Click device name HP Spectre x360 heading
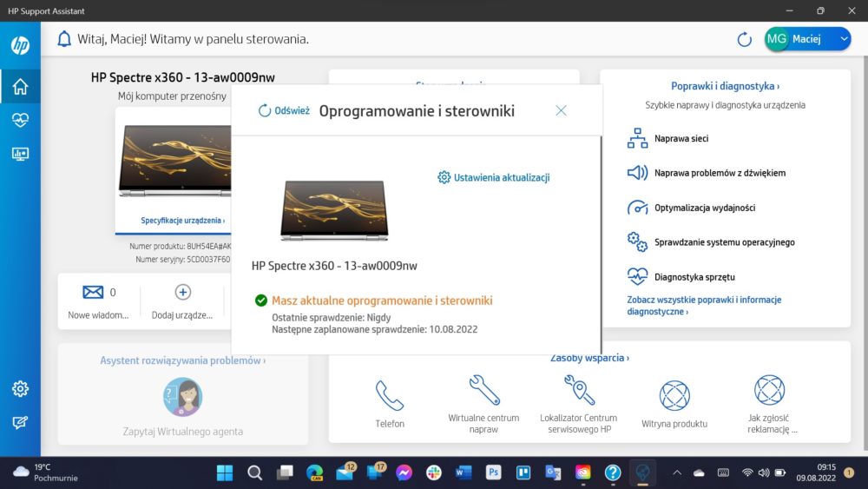This screenshot has height=489, width=868. (x=182, y=77)
